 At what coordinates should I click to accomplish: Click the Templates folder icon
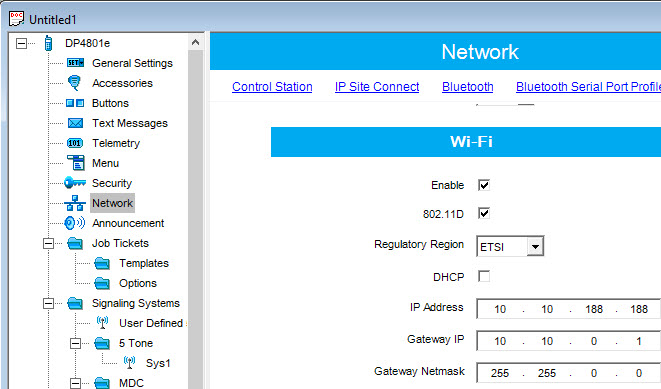pos(102,263)
